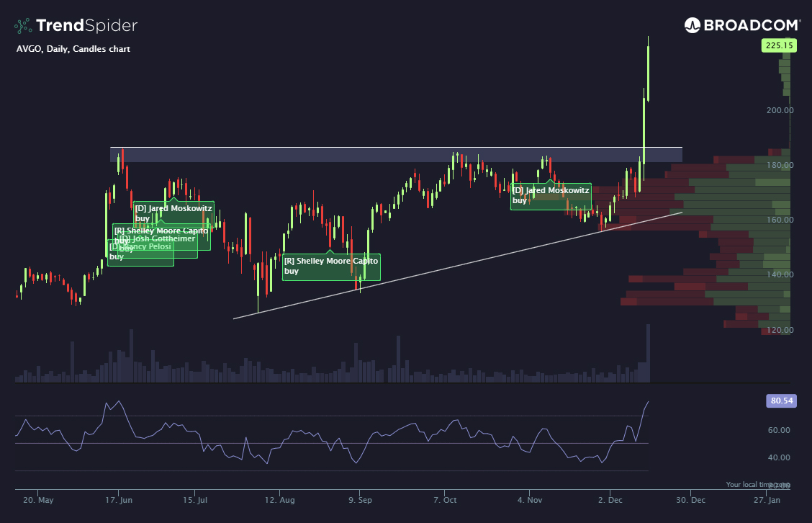Select the AVGO, Daily, Candles chart title

pos(73,49)
